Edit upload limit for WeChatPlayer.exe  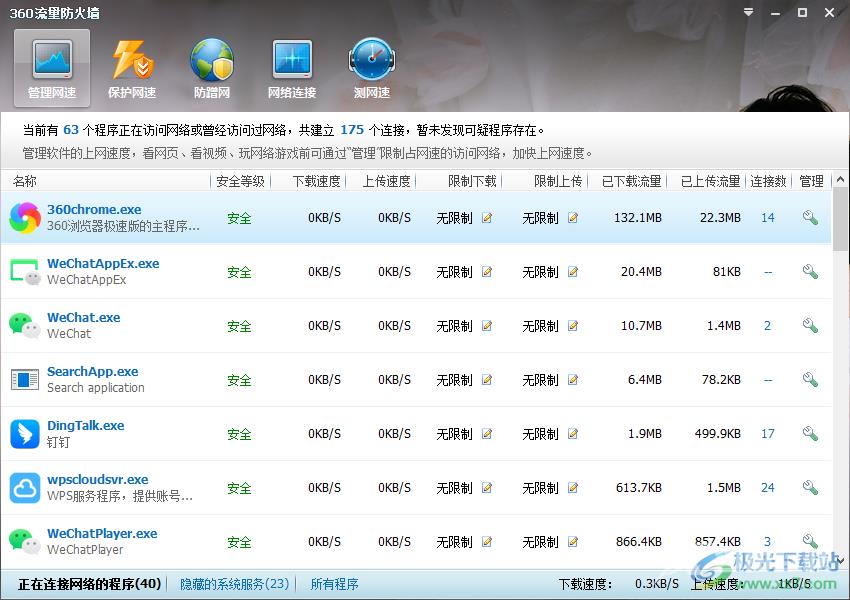(x=572, y=541)
